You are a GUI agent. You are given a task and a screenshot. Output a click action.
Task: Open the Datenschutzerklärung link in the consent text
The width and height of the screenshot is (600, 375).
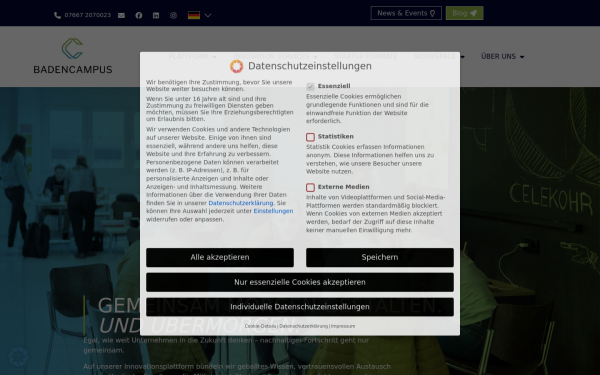241,203
